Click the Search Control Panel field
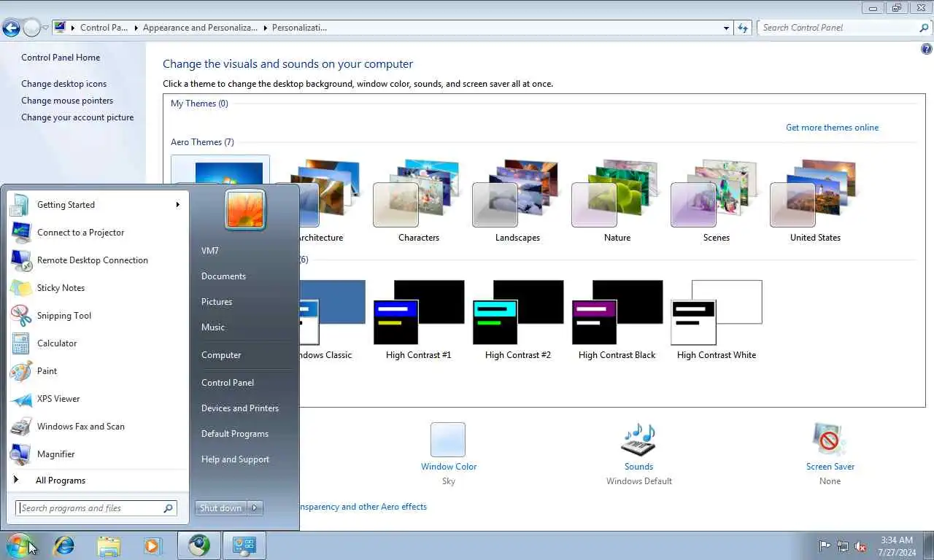 click(844, 28)
